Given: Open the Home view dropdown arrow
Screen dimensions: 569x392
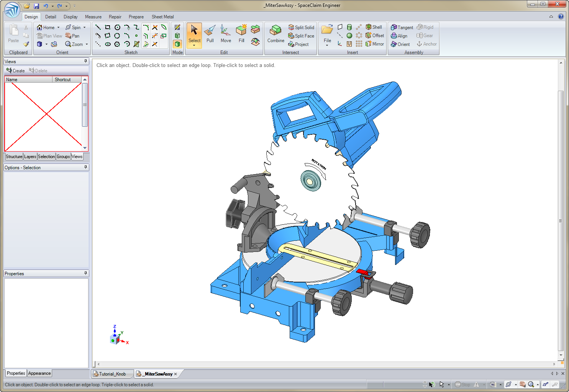Looking at the screenshot, I should (x=59, y=28).
